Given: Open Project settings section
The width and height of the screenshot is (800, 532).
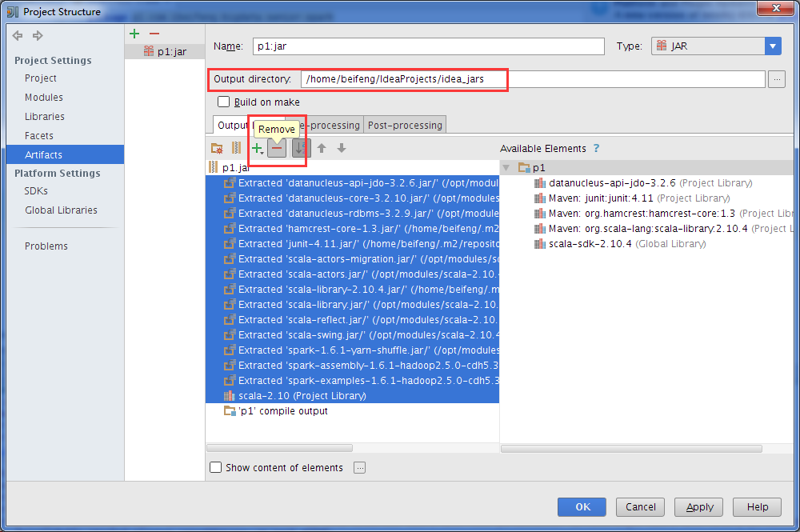Looking at the screenshot, I should tap(41, 78).
